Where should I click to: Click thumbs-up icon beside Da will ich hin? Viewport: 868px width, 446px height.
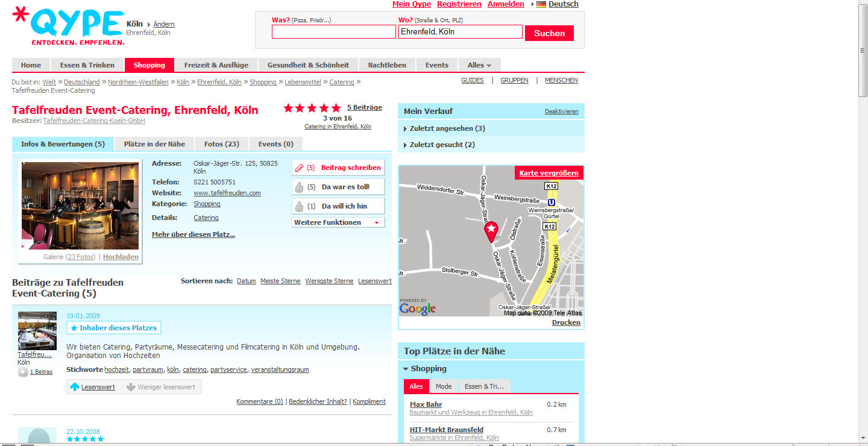(300, 206)
